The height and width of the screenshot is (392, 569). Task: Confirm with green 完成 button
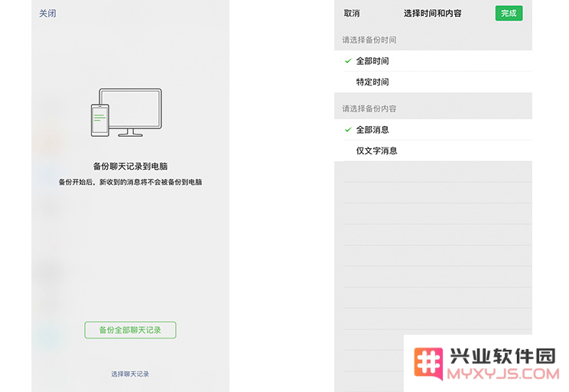point(509,14)
